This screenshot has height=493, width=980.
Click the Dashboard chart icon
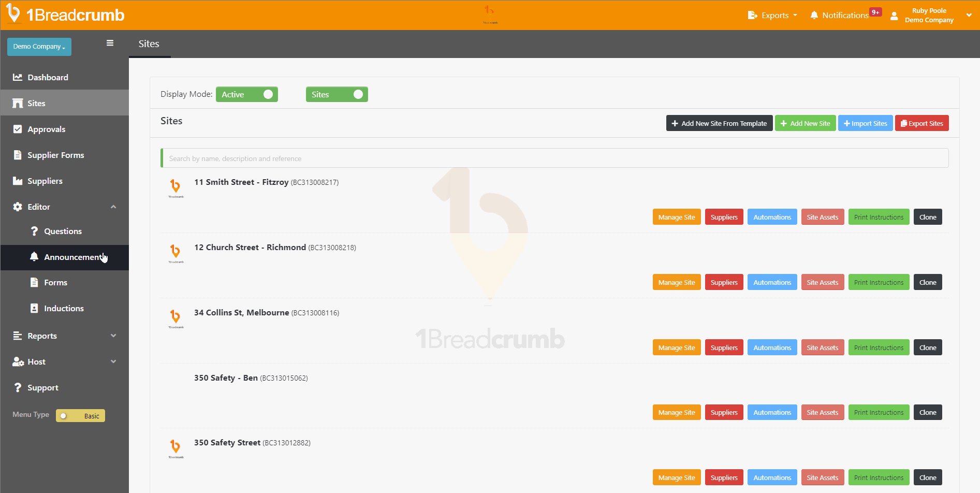(x=18, y=77)
